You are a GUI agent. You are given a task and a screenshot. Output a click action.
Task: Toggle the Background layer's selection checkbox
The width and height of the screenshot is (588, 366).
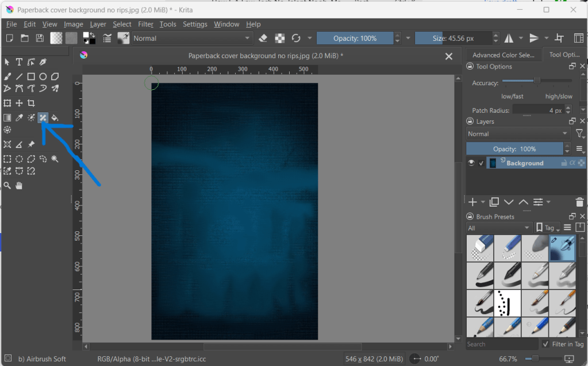point(482,163)
